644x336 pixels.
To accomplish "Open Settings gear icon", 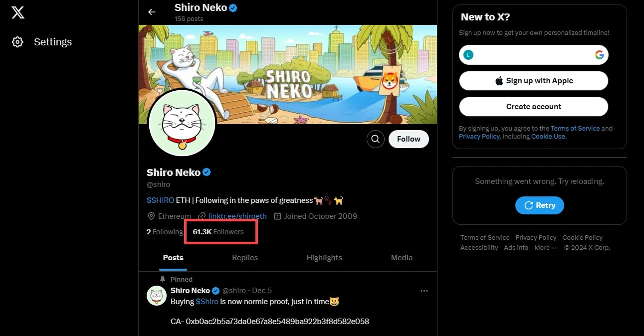I will pos(17,42).
